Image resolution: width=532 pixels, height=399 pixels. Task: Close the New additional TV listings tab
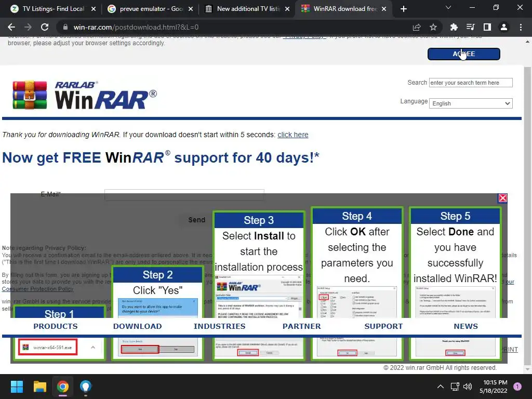287,9
